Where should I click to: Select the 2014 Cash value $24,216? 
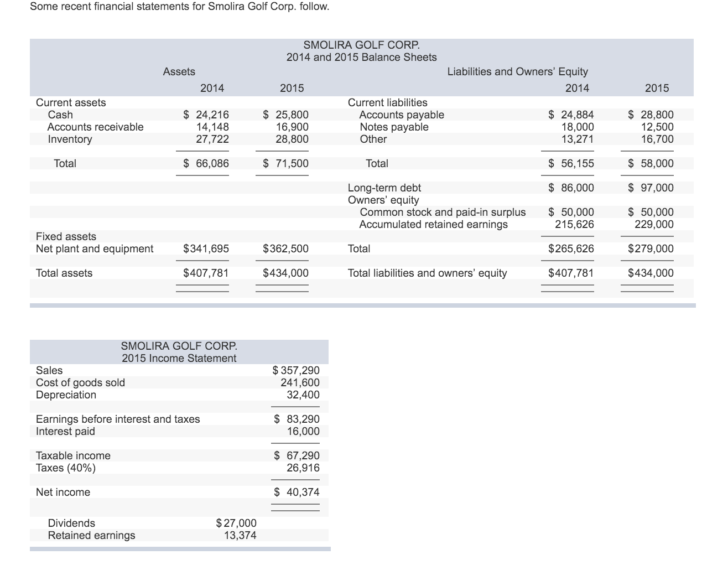(x=206, y=115)
